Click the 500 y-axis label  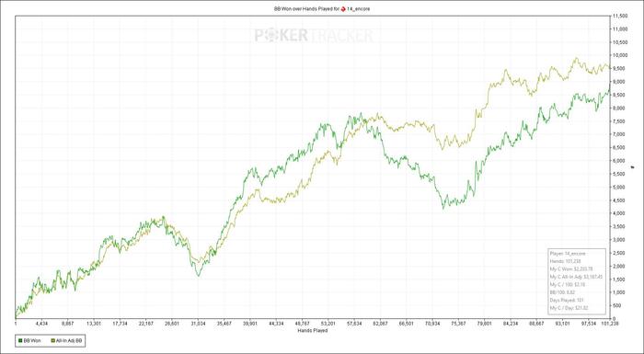coord(617,305)
